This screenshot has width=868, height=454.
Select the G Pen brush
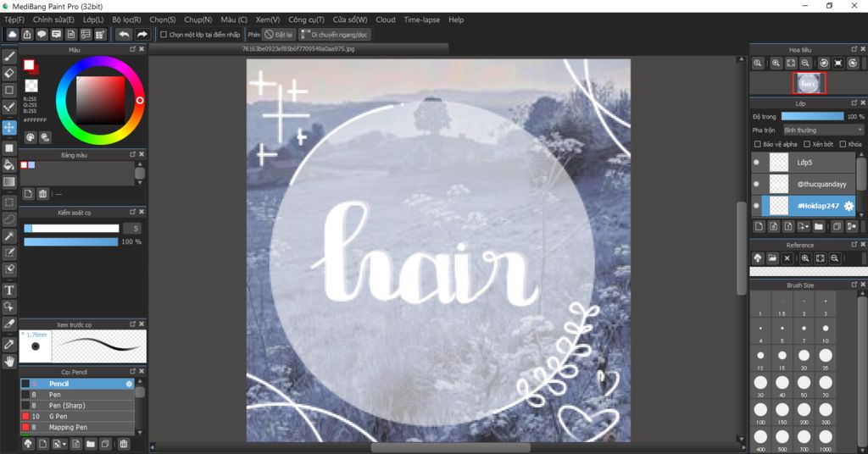click(x=77, y=417)
